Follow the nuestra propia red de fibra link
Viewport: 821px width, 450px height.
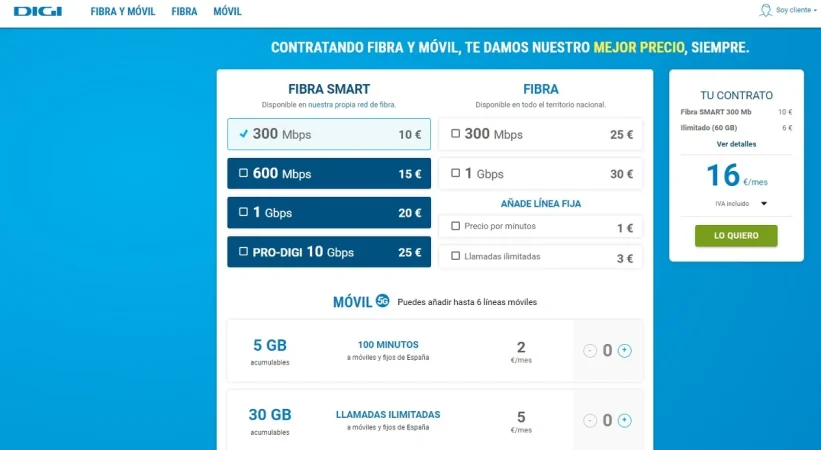coord(351,104)
